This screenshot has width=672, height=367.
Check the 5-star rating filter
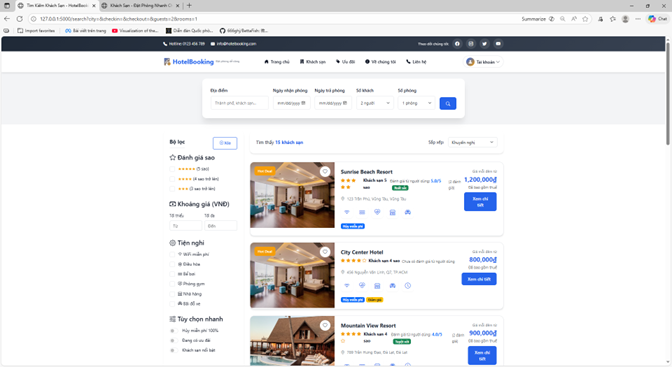coord(172,169)
